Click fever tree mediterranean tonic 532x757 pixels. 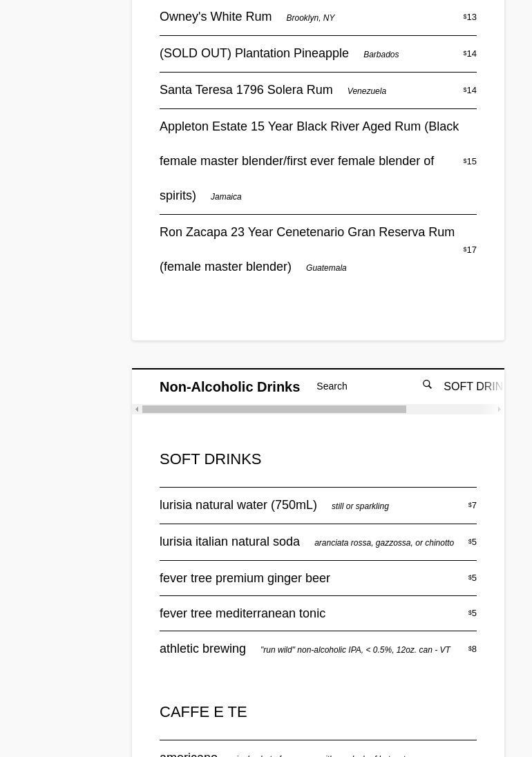[243, 613]
